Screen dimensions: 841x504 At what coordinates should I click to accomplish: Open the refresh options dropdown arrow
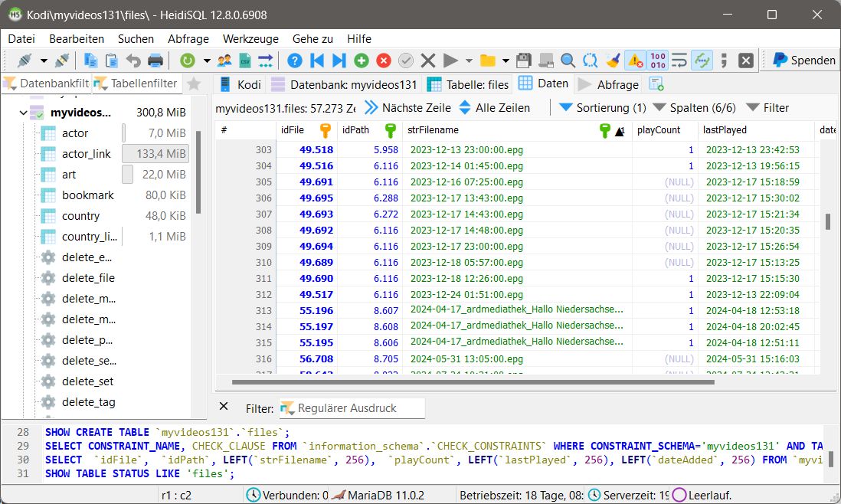point(207,61)
